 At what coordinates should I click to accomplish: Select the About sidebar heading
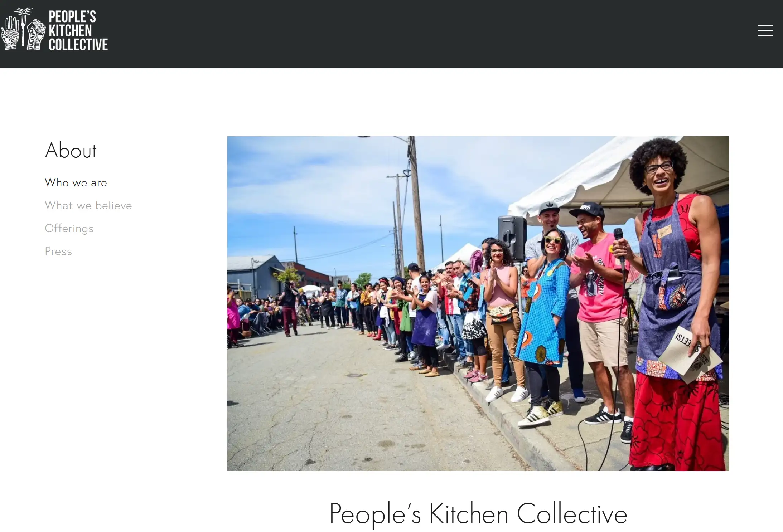(71, 150)
